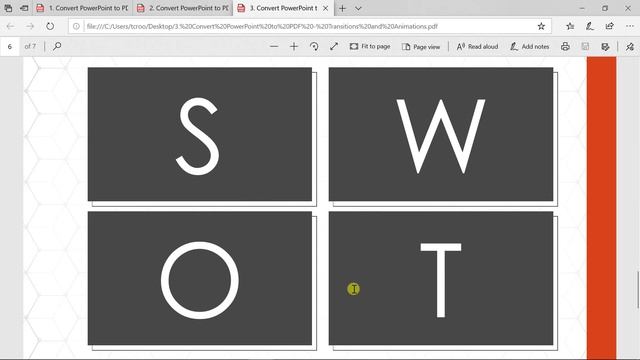Refresh the current page

click(50, 26)
